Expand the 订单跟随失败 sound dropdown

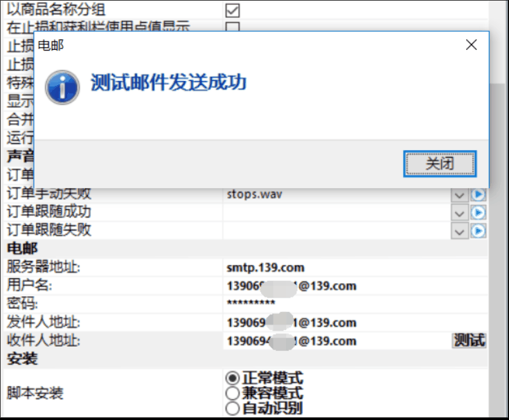[x=459, y=230]
